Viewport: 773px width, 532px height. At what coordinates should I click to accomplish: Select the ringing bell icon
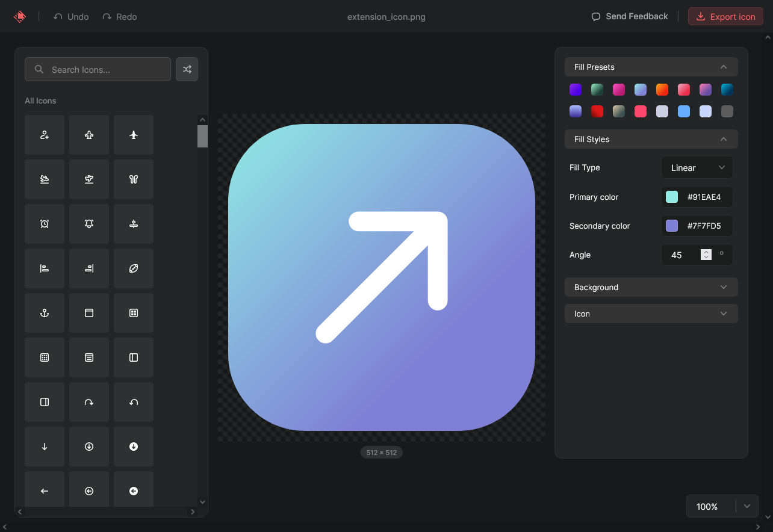tap(89, 224)
